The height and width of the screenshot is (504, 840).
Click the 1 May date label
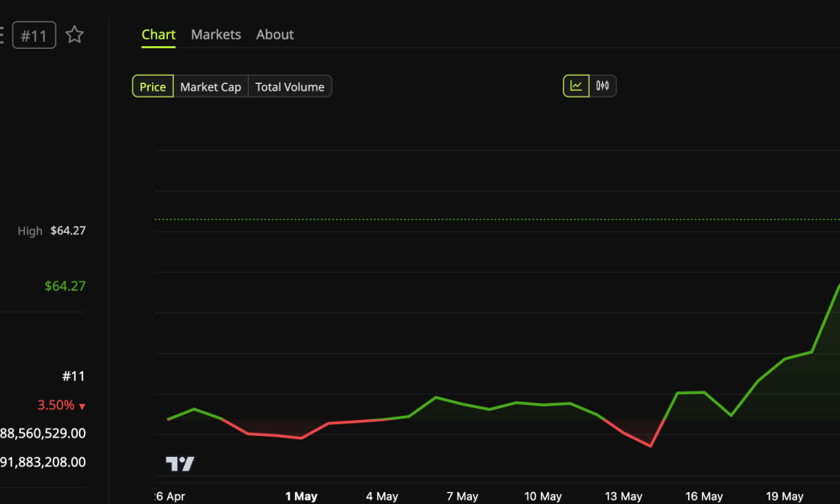(x=301, y=496)
